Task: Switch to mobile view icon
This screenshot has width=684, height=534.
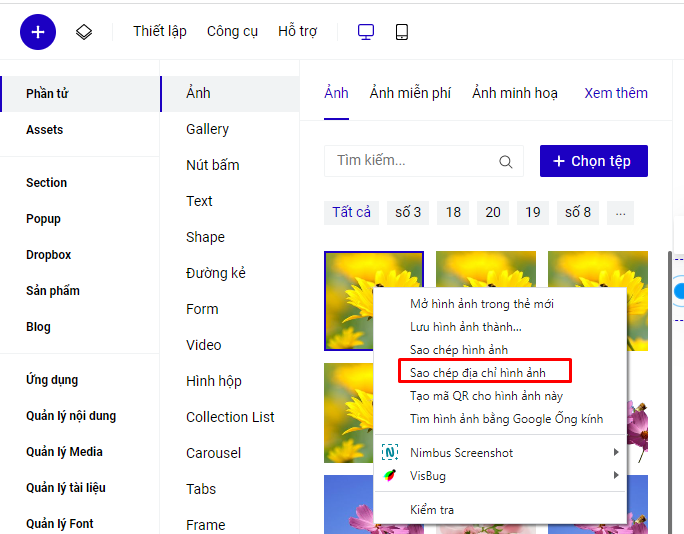Action: tap(402, 32)
